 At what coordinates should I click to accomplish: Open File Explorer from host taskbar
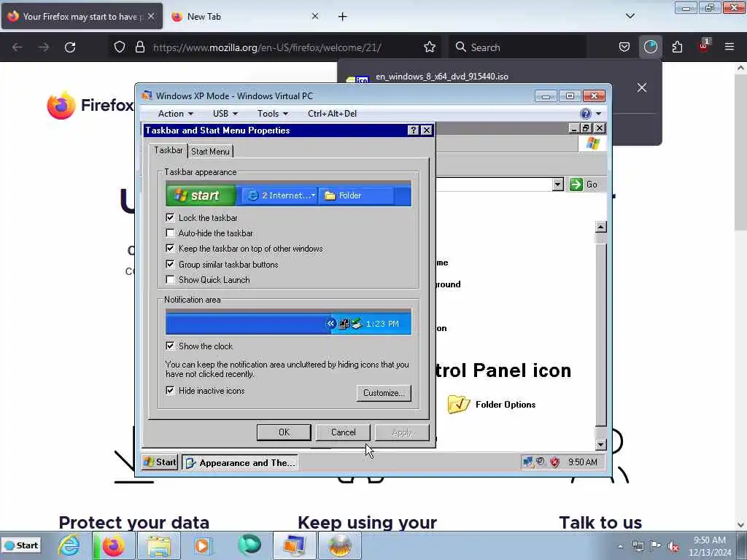(x=159, y=545)
